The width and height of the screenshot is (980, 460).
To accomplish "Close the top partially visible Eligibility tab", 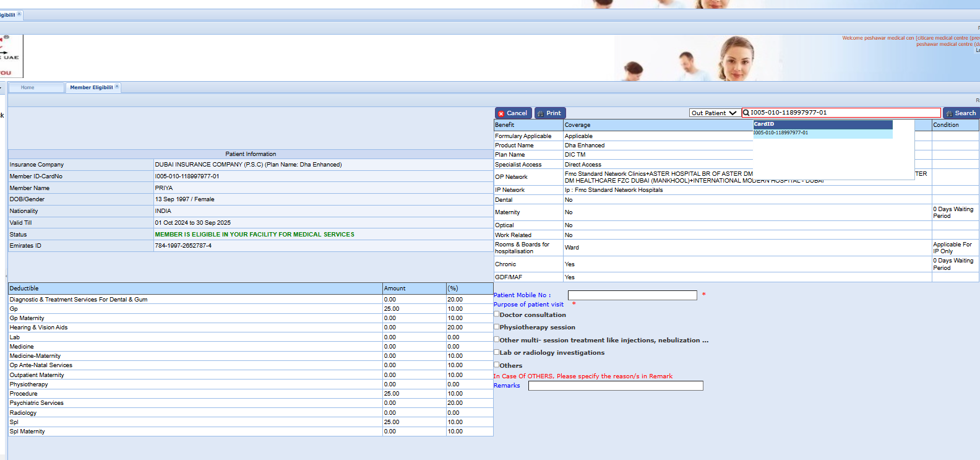I will click(x=19, y=14).
